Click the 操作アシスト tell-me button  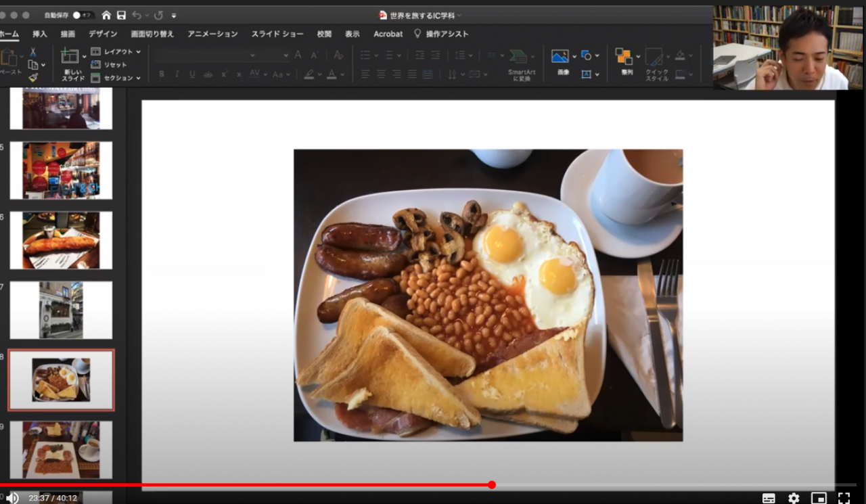point(441,34)
